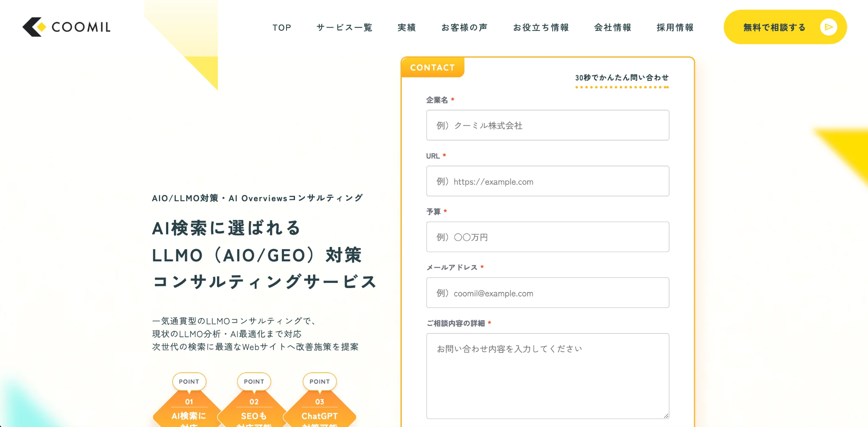This screenshot has width=868, height=427.
Task: Click the arrow icon in the yellow consultation button
Action: (x=828, y=27)
